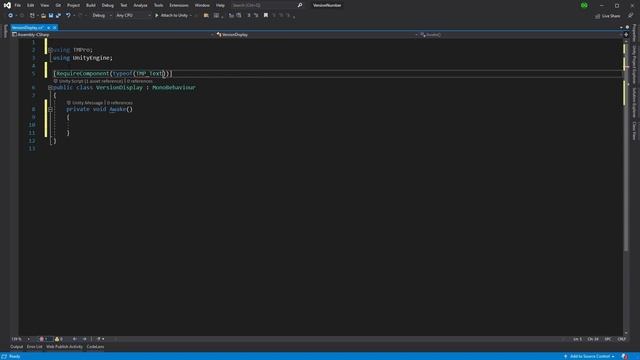Open the Git menu

[x=58, y=5]
